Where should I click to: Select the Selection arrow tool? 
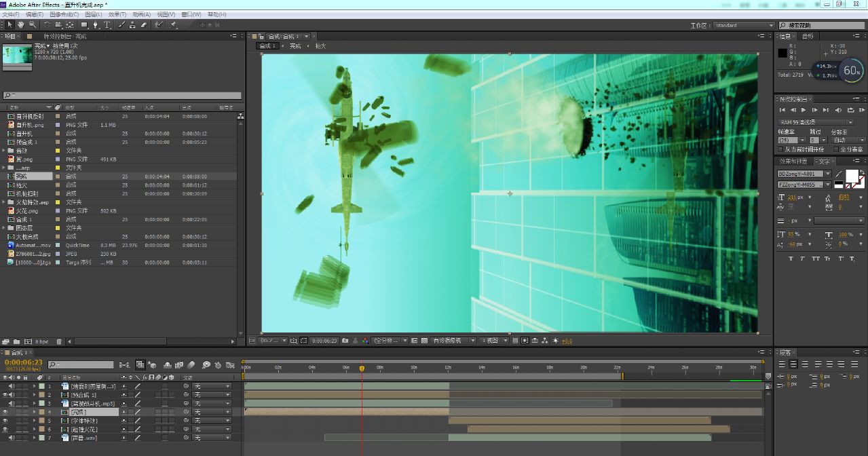point(10,25)
